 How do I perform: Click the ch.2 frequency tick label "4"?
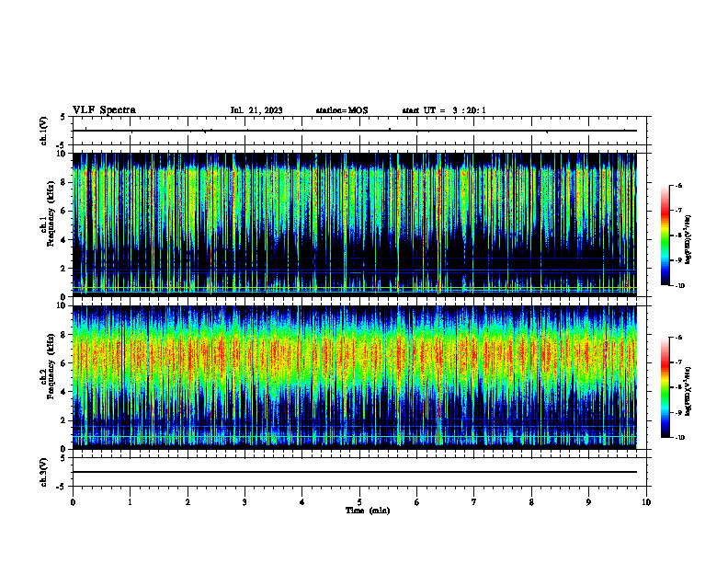coord(63,392)
